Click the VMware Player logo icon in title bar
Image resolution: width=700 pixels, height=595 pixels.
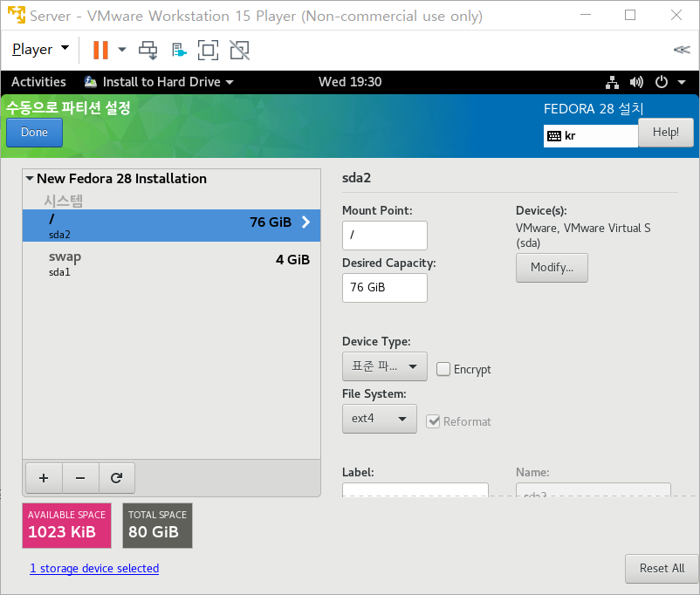(x=17, y=15)
